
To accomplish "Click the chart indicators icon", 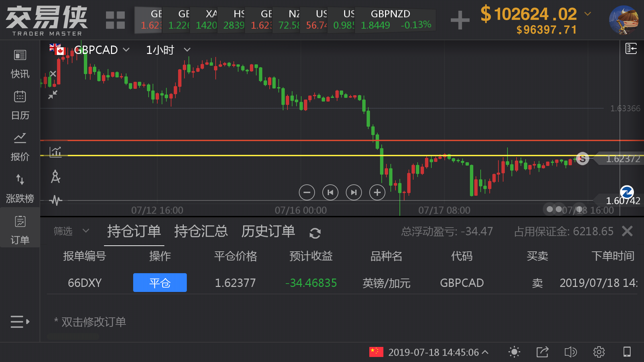I will [56, 152].
